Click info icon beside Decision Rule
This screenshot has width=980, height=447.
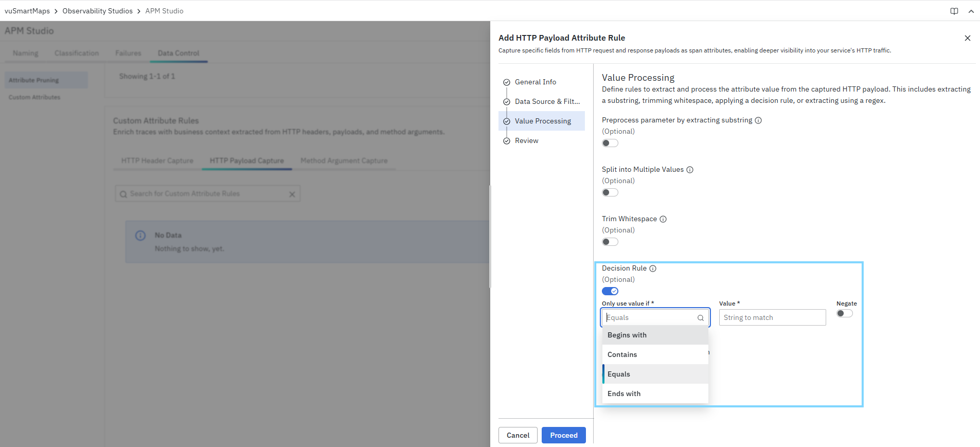pos(653,269)
